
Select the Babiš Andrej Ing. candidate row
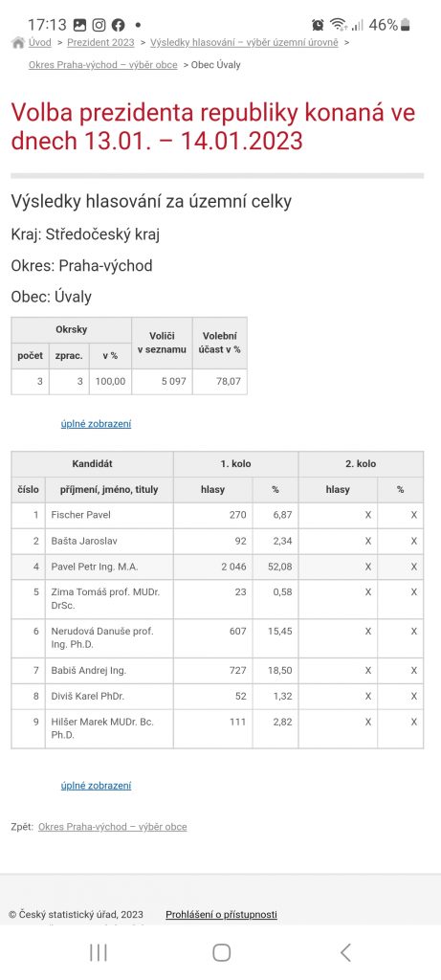point(217,671)
